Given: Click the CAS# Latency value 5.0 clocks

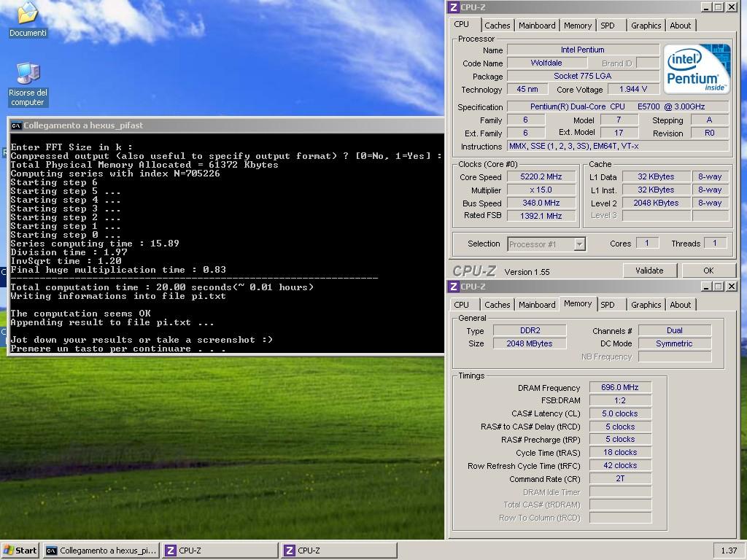Looking at the screenshot, I should click(x=620, y=414).
